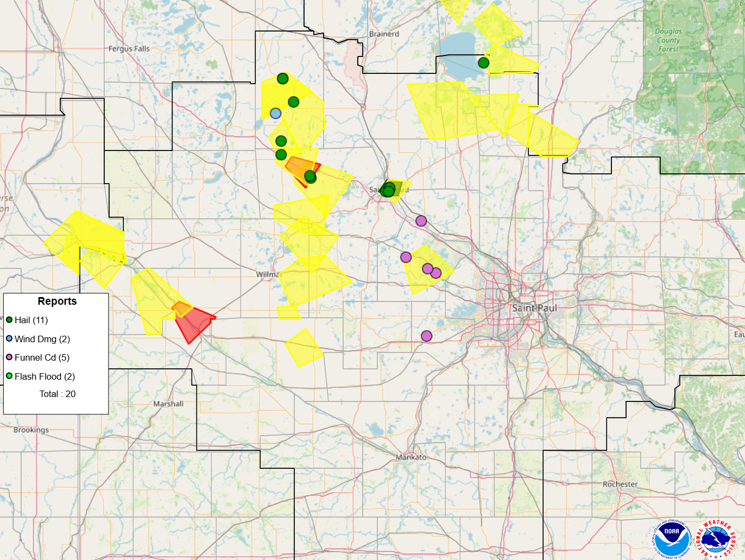Click the blue wind damage marker on the map

(276, 114)
